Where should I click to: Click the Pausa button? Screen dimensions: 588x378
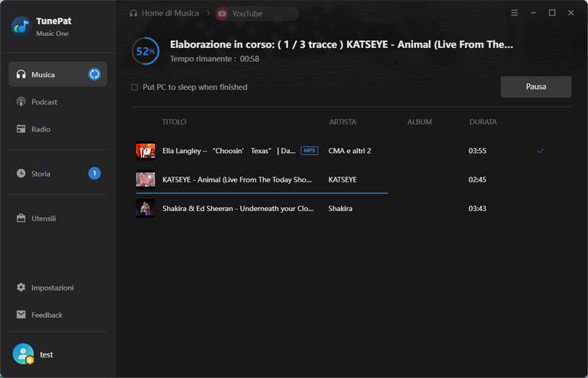point(536,87)
